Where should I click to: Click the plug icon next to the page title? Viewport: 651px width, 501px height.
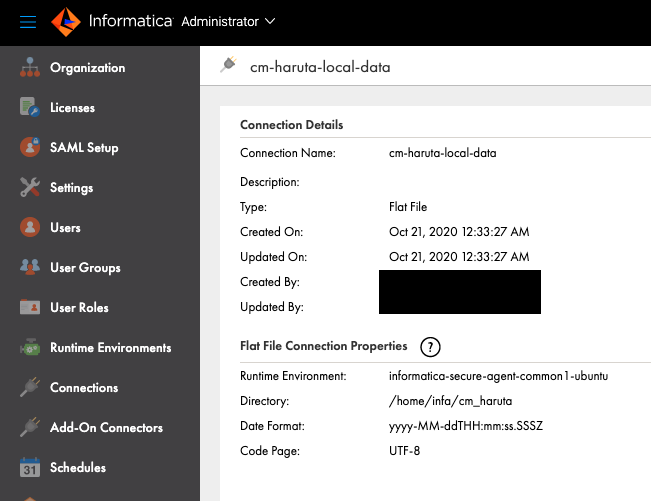click(229, 64)
